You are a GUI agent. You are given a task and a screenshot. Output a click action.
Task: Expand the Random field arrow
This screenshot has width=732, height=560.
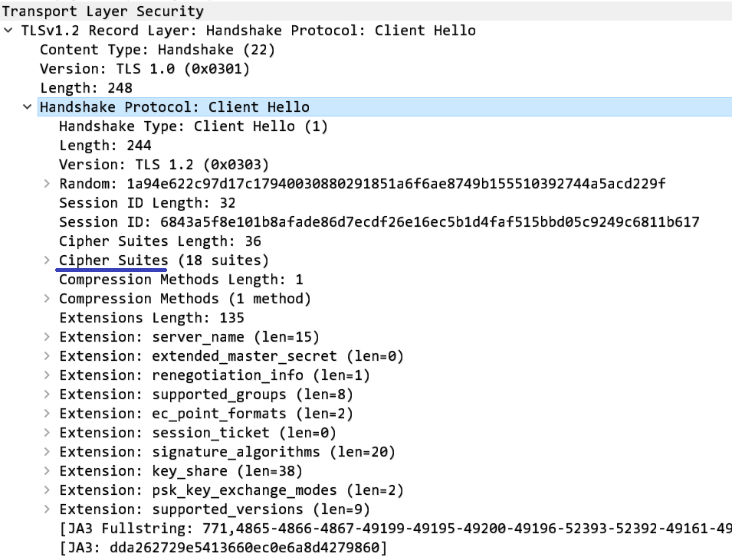tap(47, 184)
